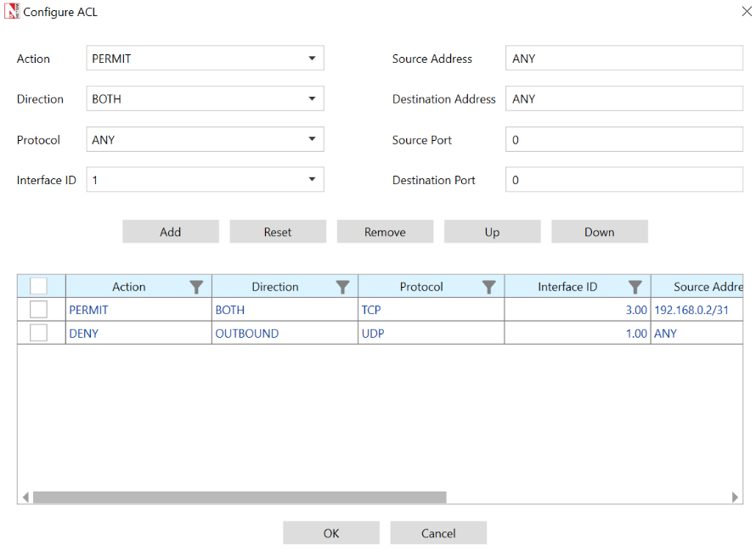
Task: Click the horizontal scrollbar right arrow
Action: (736, 497)
